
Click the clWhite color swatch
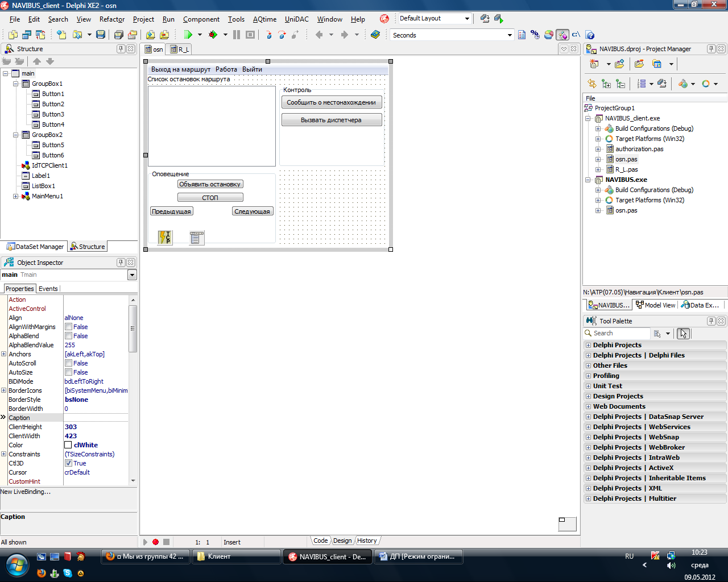pyautogui.click(x=68, y=445)
